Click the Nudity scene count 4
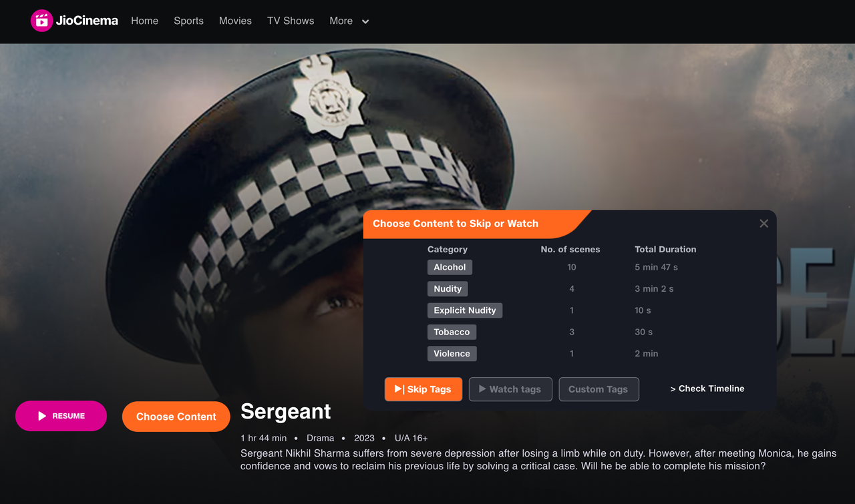The image size is (855, 504). click(x=572, y=289)
